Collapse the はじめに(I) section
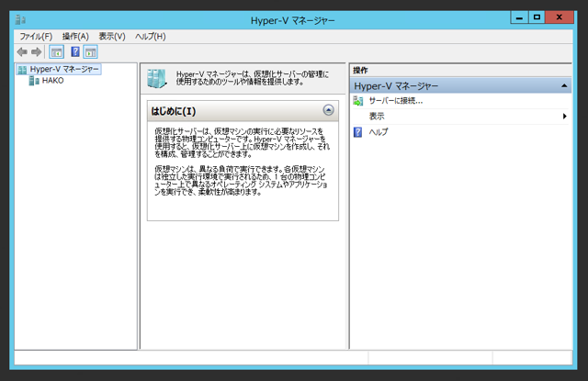This screenshot has width=588, height=381. click(329, 110)
